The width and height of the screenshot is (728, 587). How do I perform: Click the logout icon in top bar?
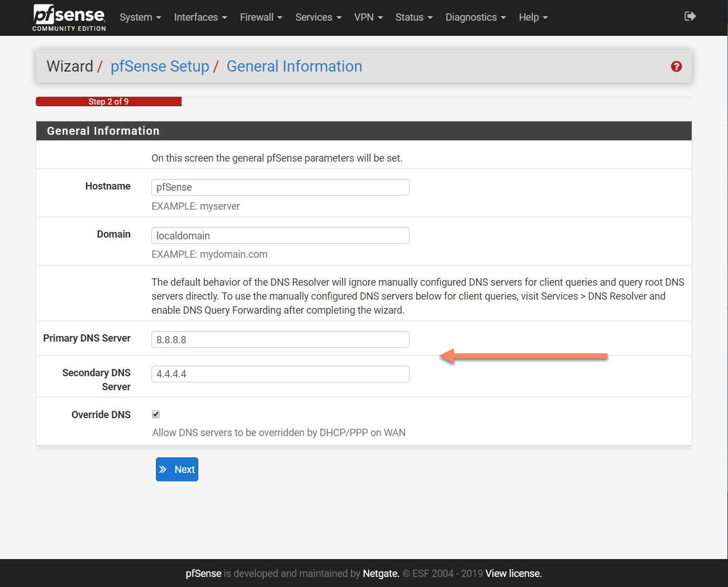690,16
